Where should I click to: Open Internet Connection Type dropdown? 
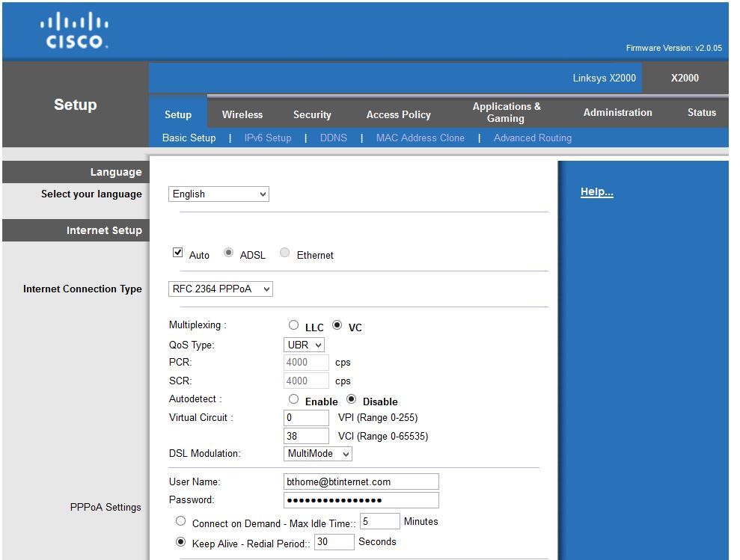(221, 289)
